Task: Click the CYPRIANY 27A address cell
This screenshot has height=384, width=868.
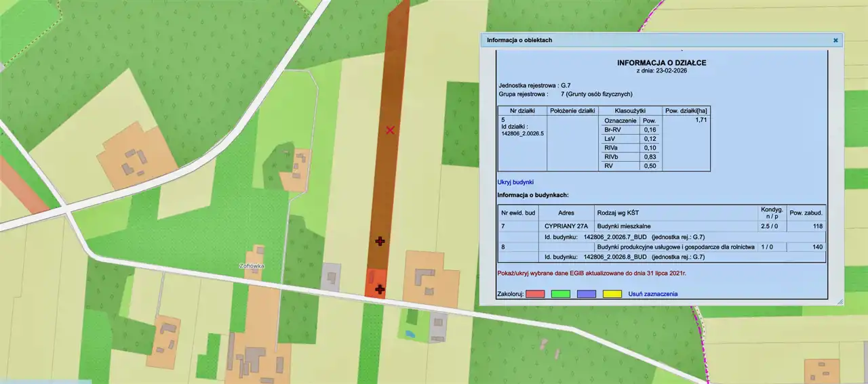Action: pos(566,226)
